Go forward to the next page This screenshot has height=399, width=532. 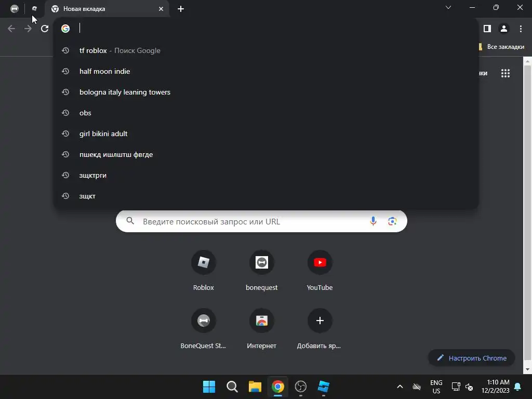point(28,29)
